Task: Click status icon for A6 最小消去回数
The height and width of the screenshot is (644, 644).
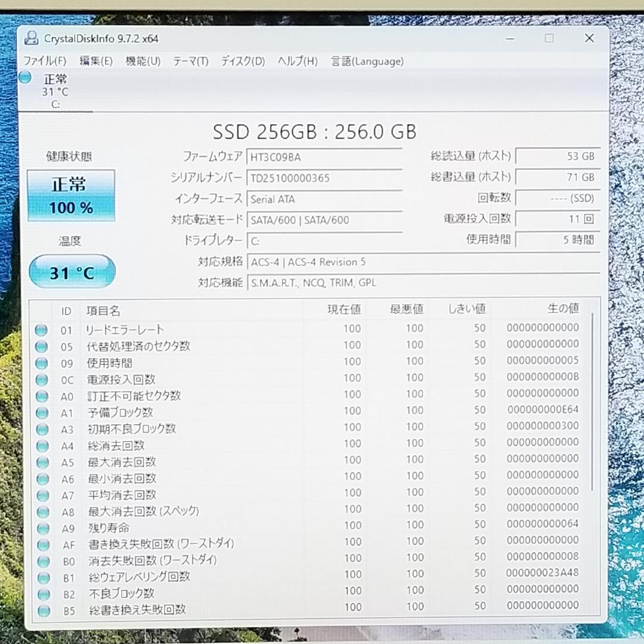Action: click(43, 478)
